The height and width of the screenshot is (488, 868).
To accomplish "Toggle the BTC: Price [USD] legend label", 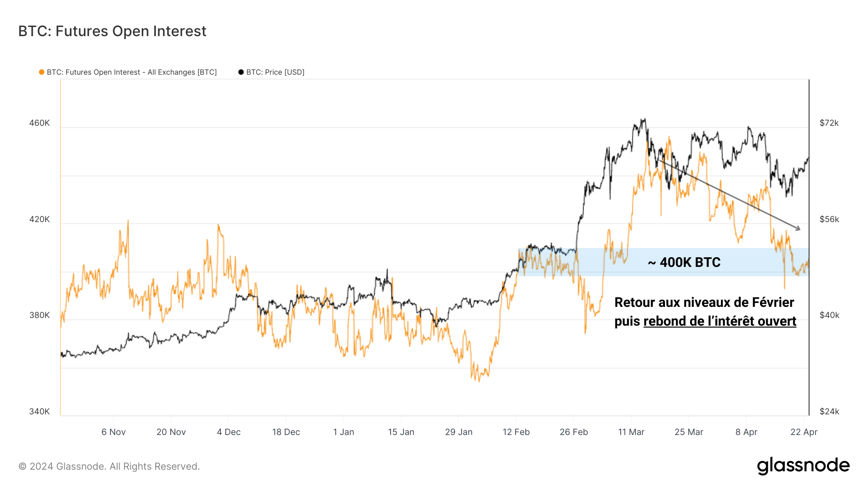I will coord(275,72).
